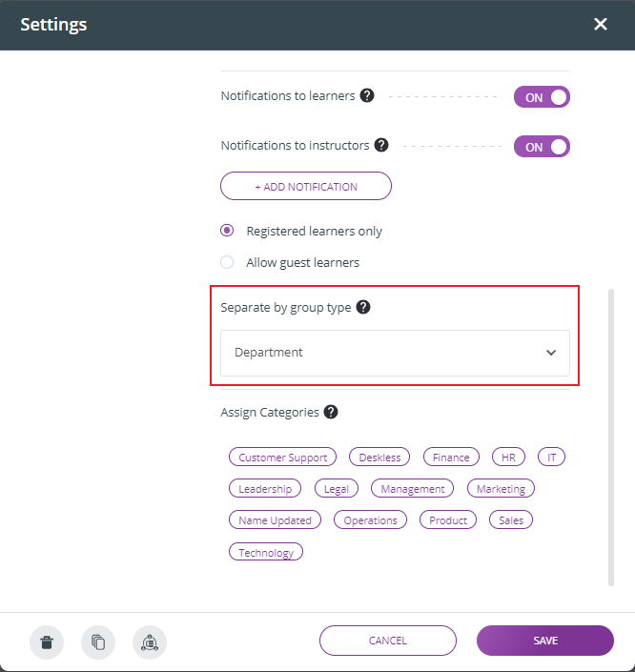Open help for Notifications to learners
The image size is (635, 672).
[367, 95]
